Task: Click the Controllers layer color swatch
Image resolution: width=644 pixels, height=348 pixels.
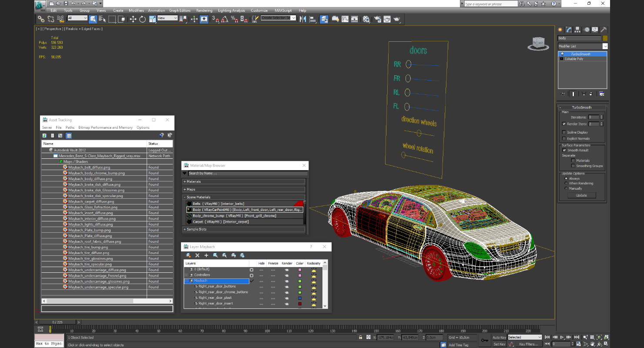Action: (x=299, y=275)
